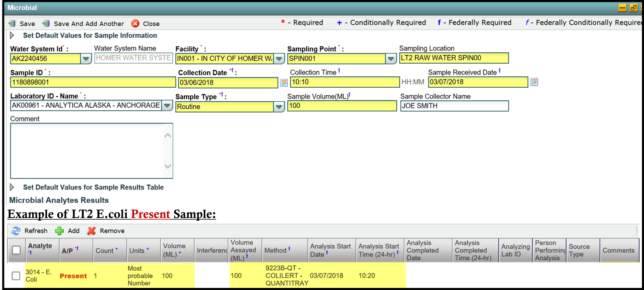Image resolution: width=644 pixels, height=290 pixels.
Task: Open the Facility dropdown arrow
Action: click(279, 59)
